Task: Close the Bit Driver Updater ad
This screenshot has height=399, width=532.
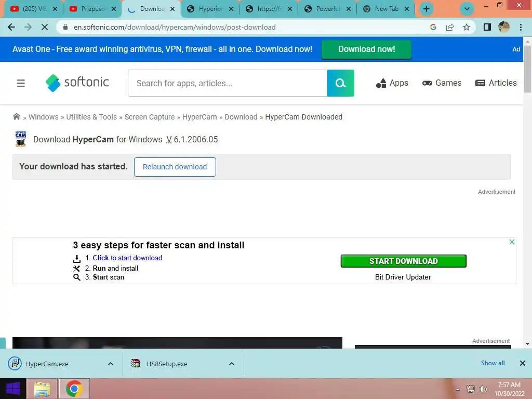Action: [x=512, y=242]
